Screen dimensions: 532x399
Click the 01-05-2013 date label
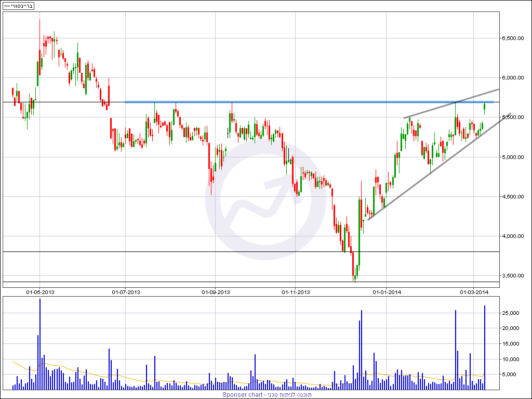pos(40,292)
